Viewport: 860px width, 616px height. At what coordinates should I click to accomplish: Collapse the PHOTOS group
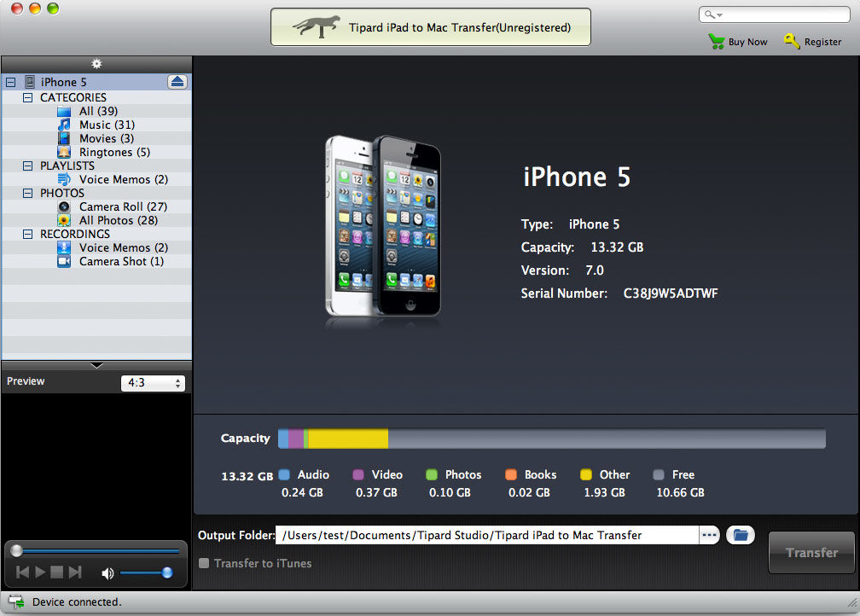click(27, 193)
